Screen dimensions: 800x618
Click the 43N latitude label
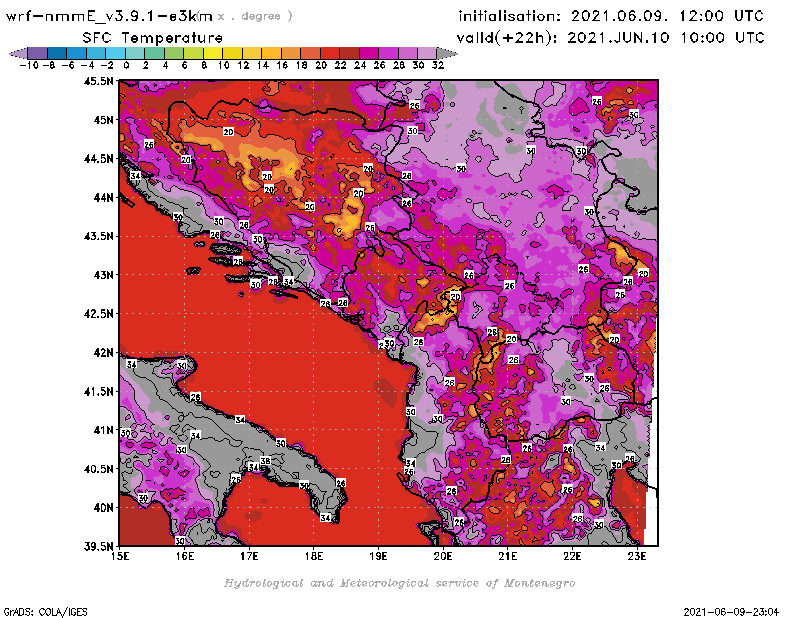pyautogui.click(x=104, y=275)
